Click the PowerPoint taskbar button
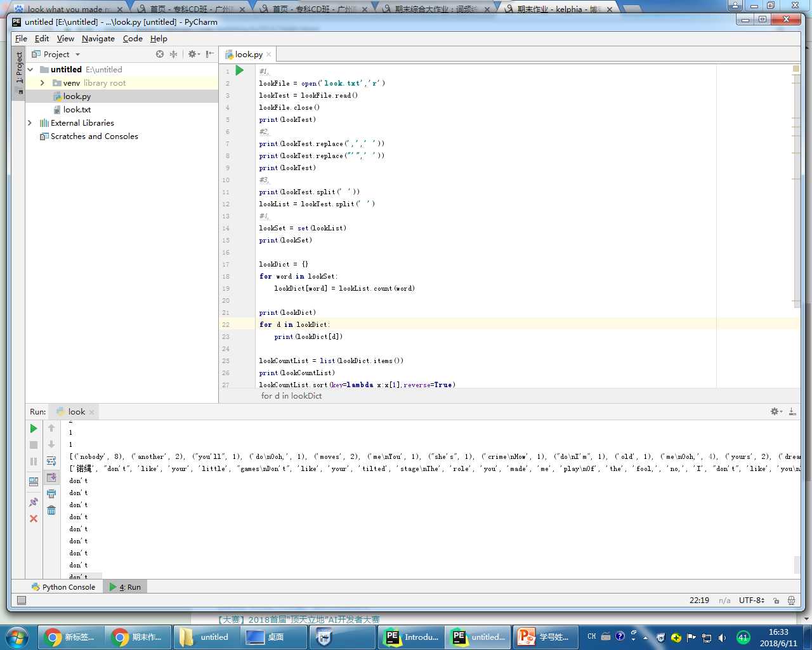Viewport: 812px width, 650px height. tap(545, 637)
